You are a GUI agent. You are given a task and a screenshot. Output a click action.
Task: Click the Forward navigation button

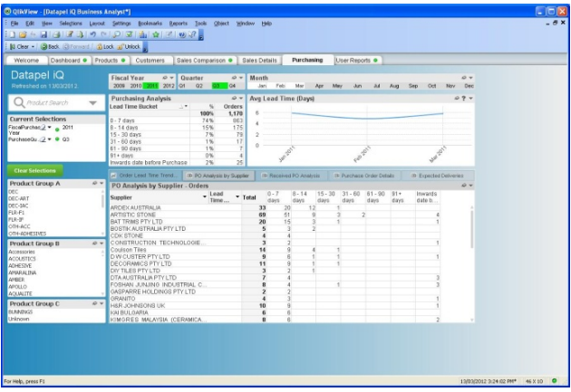76,46
